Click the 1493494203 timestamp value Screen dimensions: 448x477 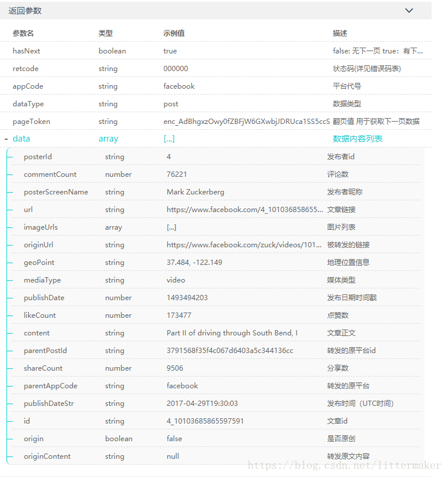pyautogui.click(x=187, y=298)
